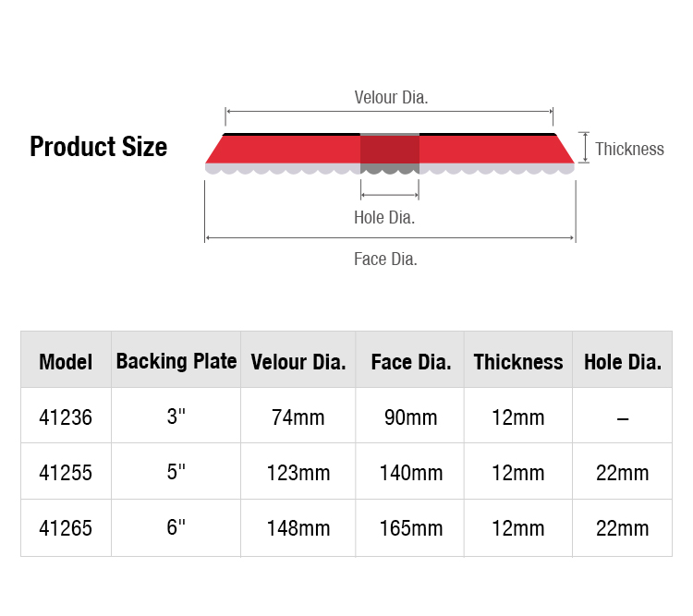Click the 74mm velour diameter cell
Screen dimensions: 693x616
click(298, 417)
